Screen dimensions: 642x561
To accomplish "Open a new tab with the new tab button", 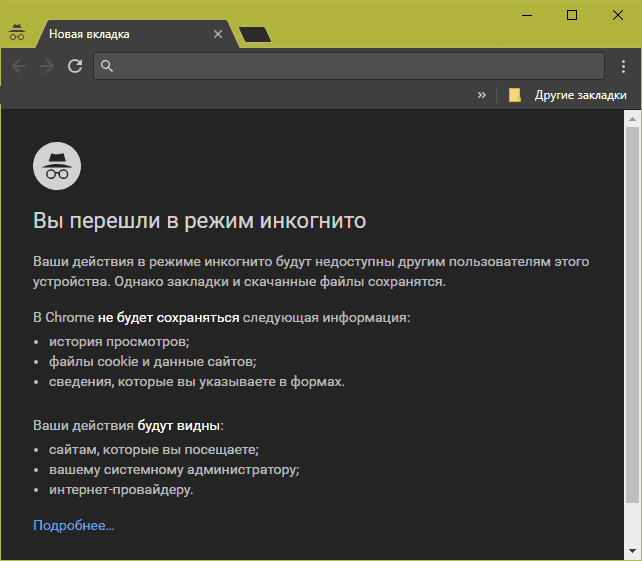I will [255, 34].
